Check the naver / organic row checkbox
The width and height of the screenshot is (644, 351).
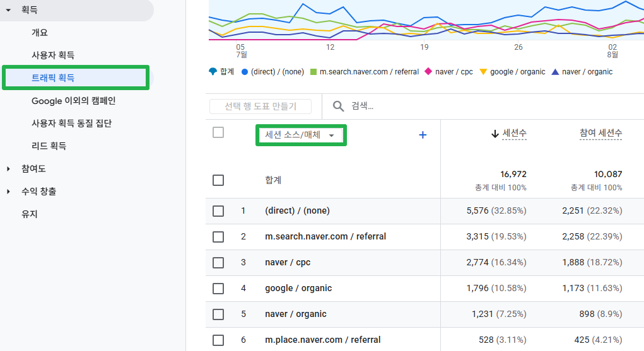coord(218,314)
